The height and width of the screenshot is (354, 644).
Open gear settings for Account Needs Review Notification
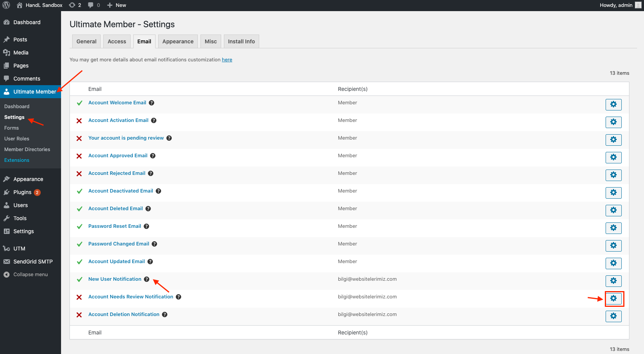[x=613, y=298]
